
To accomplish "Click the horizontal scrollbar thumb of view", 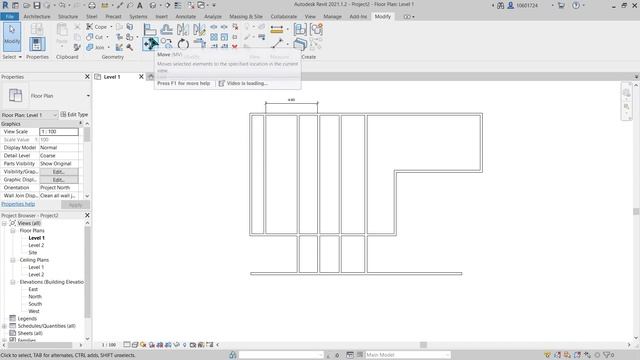I will (x=423, y=345).
